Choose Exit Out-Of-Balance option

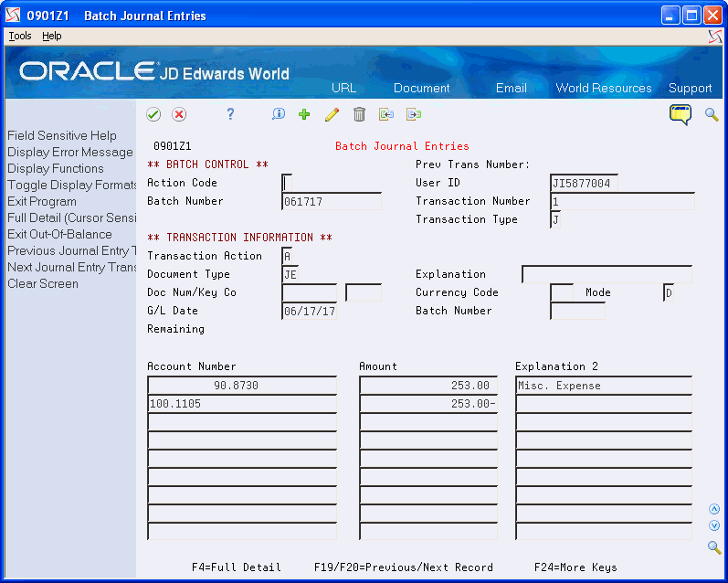point(60,234)
